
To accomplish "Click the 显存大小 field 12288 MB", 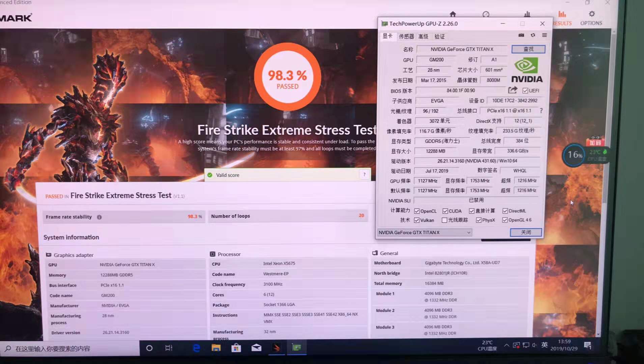I will (435, 151).
